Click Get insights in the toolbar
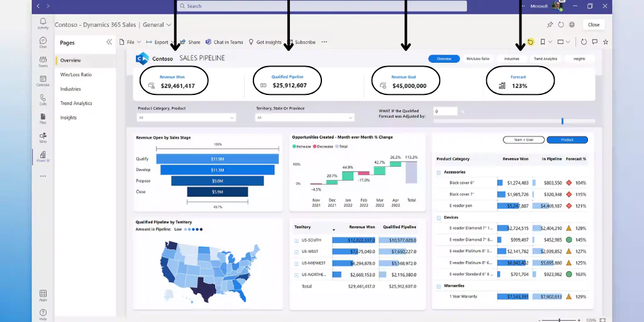Screen dimensions: 644x322 (x=265, y=42)
